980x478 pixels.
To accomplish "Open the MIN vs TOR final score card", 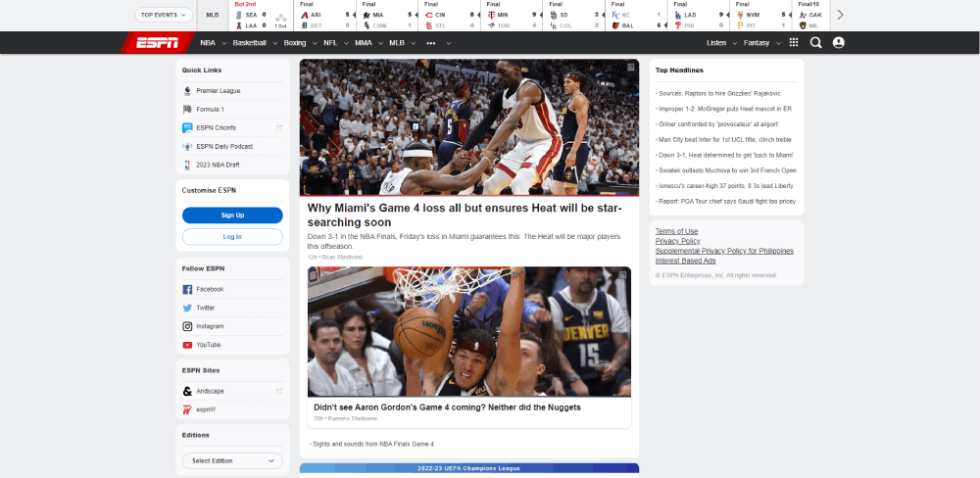I will tap(513, 15).
